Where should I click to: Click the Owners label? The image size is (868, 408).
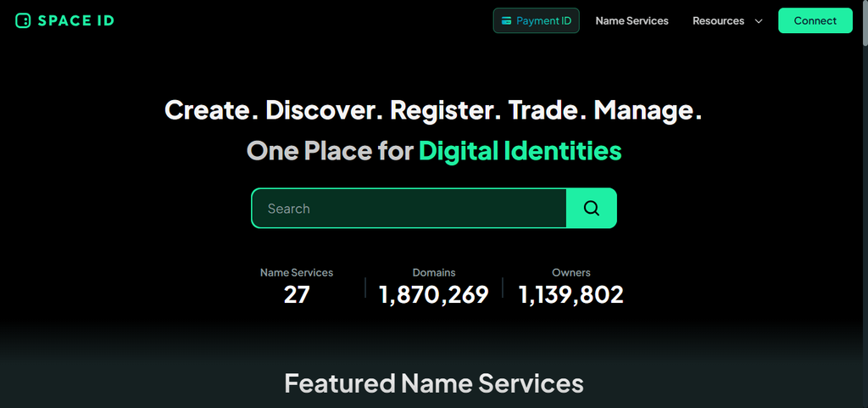pyautogui.click(x=571, y=272)
